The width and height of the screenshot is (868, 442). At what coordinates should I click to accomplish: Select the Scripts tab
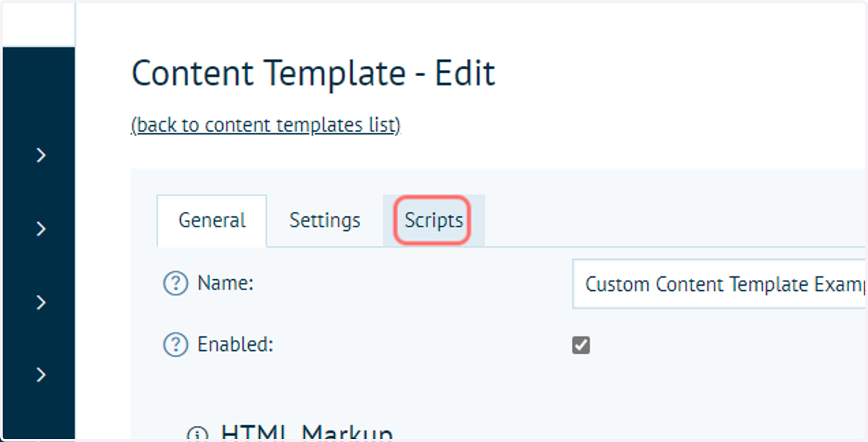pos(433,221)
